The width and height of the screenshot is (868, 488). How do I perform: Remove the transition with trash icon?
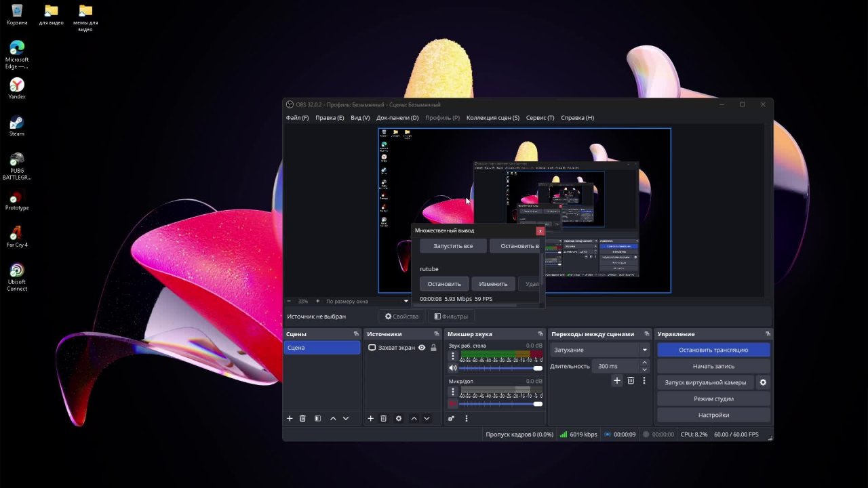(631, 381)
